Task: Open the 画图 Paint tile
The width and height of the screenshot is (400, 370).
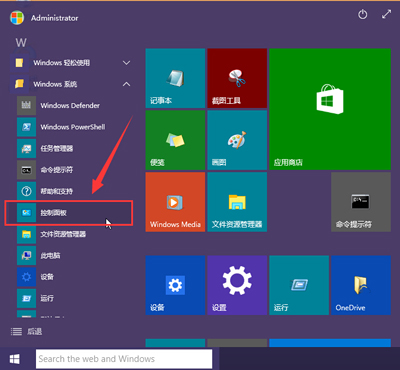Action: click(x=237, y=140)
